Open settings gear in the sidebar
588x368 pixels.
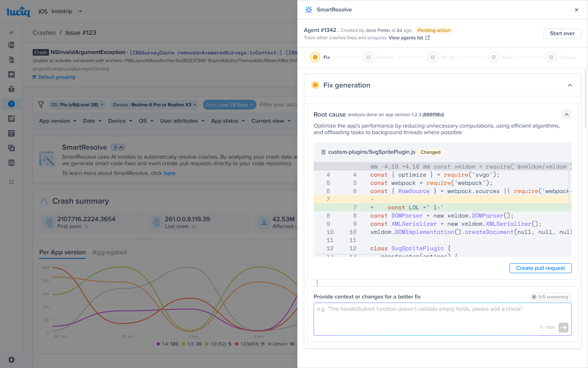(x=11, y=360)
